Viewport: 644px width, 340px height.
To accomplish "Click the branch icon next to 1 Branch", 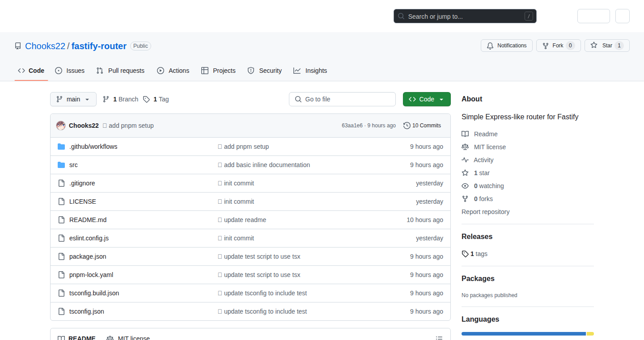I will point(106,99).
